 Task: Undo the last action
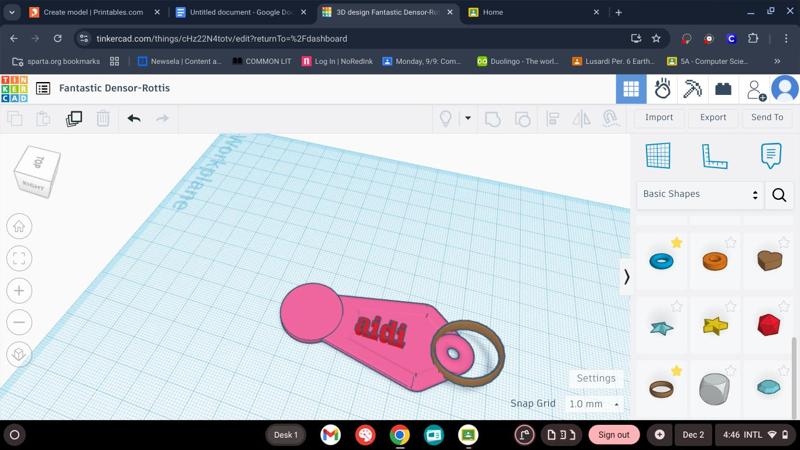[134, 119]
